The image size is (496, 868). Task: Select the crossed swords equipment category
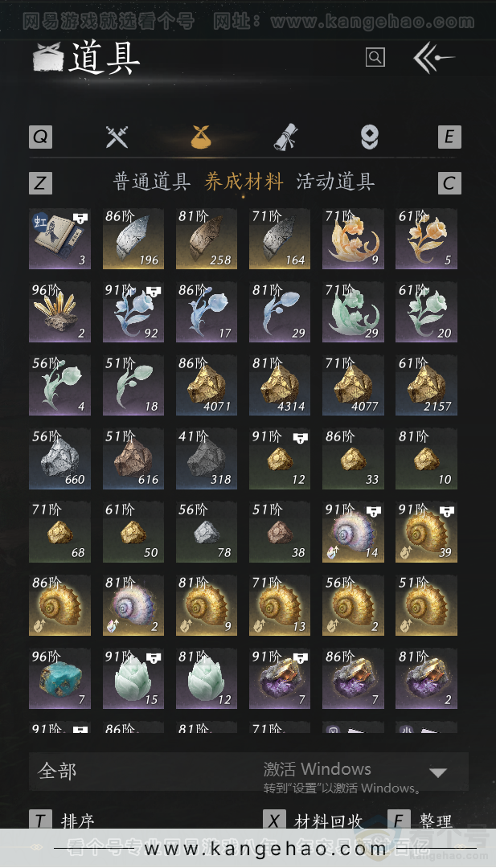point(117,137)
